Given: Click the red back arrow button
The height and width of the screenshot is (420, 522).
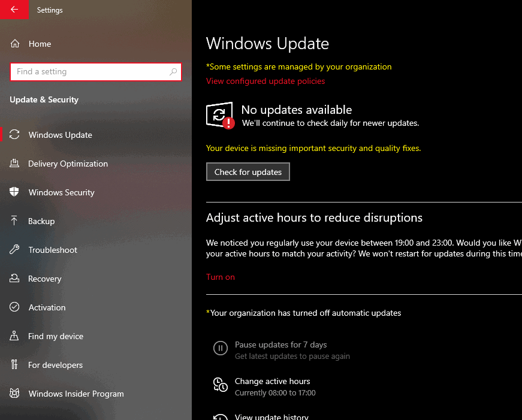Looking at the screenshot, I should click(x=14, y=10).
